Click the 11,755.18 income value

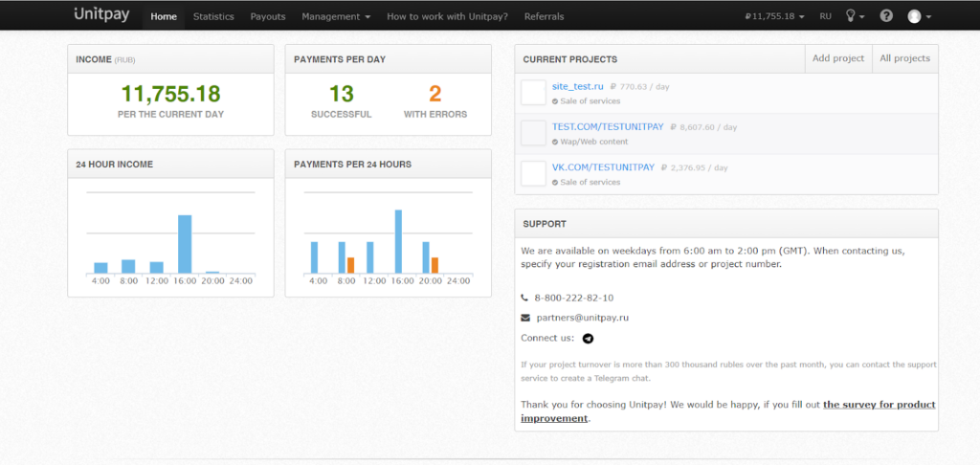click(x=170, y=94)
